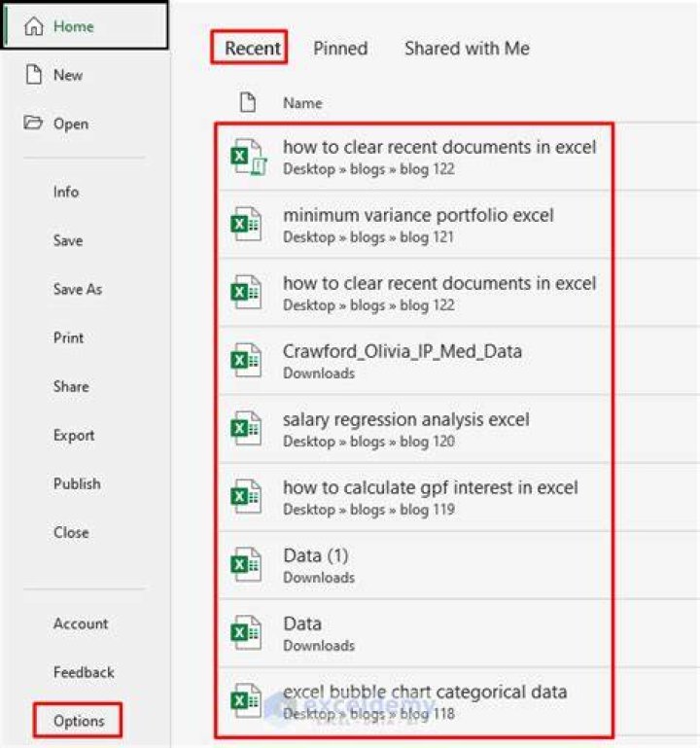Click Excel icon of Data (1) file
This screenshot has height=748, width=700.
(246, 565)
